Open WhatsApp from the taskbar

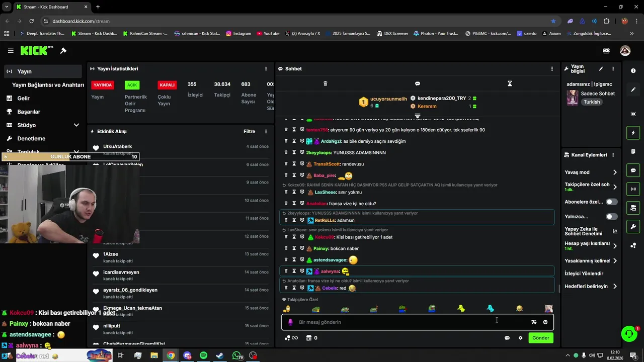(x=236, y=355)
